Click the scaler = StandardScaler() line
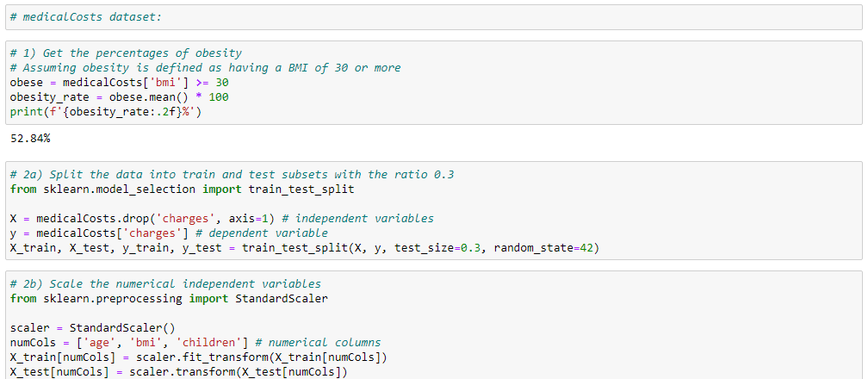Viewport: 868px width, 379px height. (x=92, y=328)
